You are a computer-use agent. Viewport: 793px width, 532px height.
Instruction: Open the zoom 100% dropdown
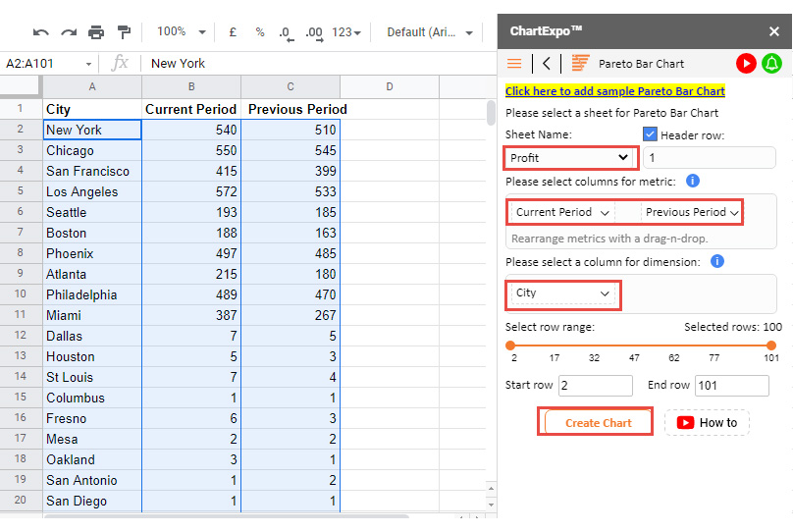tap(182, 31)
